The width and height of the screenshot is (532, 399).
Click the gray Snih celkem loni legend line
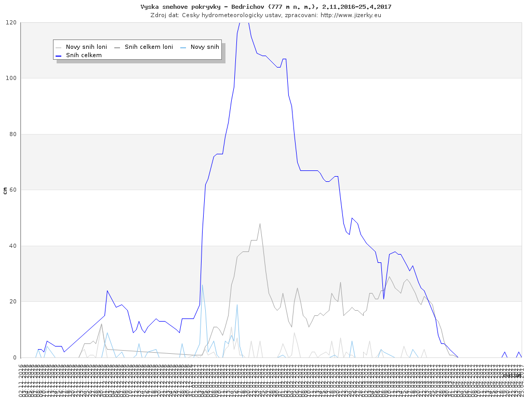point(117,47)
